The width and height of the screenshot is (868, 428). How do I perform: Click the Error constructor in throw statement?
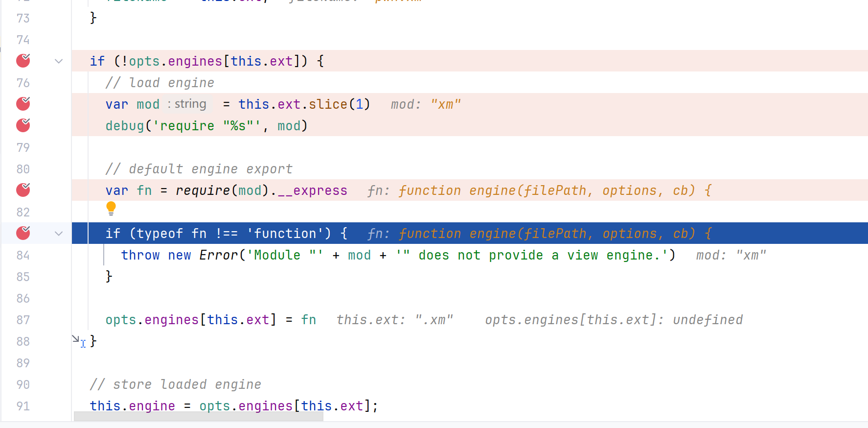218,255
